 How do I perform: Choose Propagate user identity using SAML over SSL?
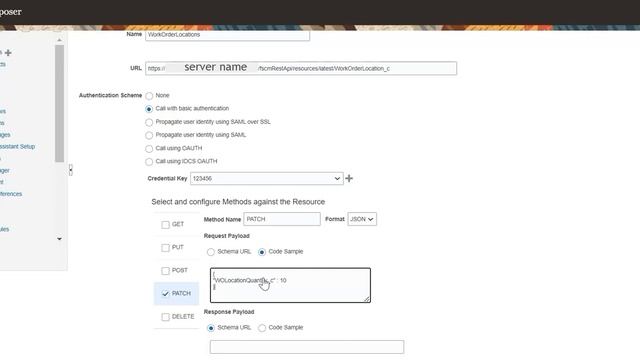(x=149, y=122)
